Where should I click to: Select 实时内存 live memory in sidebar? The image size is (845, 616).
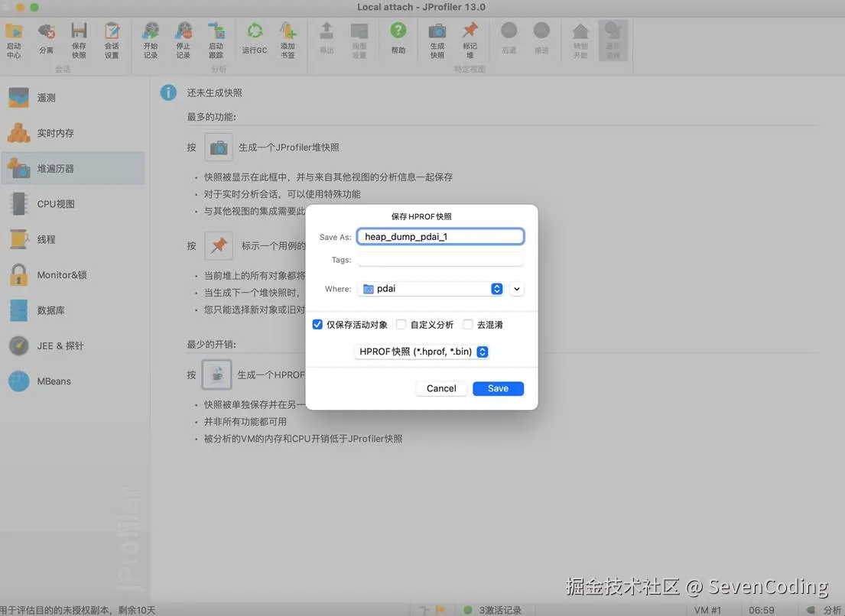click(73, 133)
